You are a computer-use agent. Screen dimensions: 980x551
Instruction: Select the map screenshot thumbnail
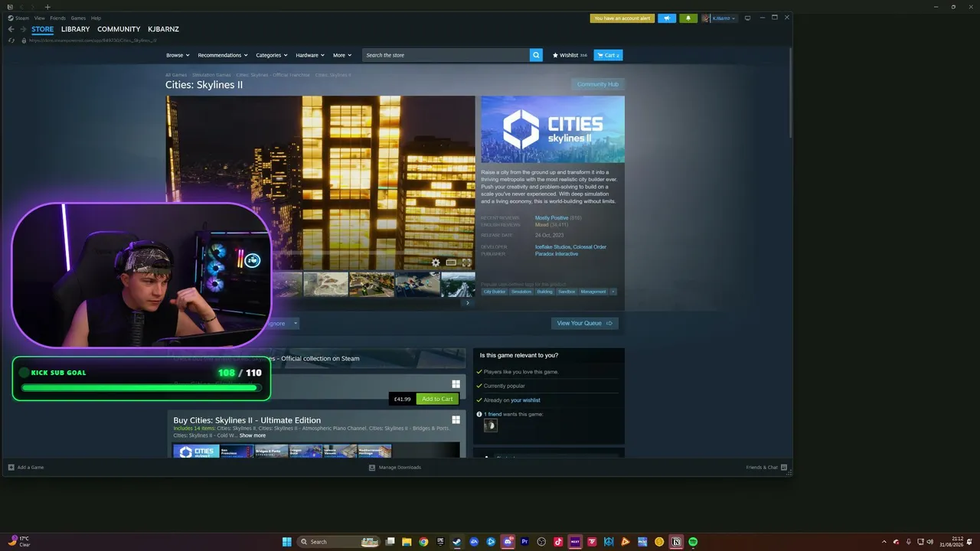[x=326, y=285]
